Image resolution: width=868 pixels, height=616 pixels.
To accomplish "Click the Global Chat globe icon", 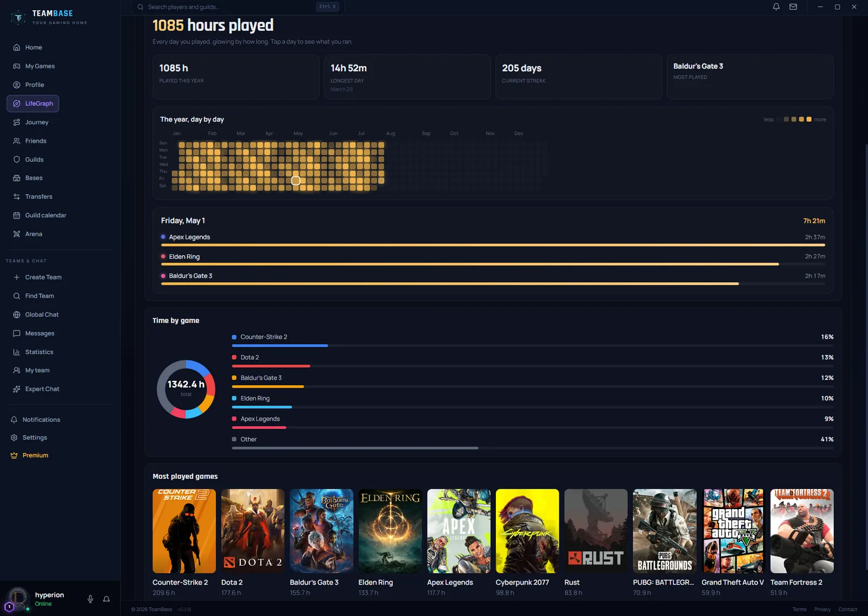I will pos(17,315).
